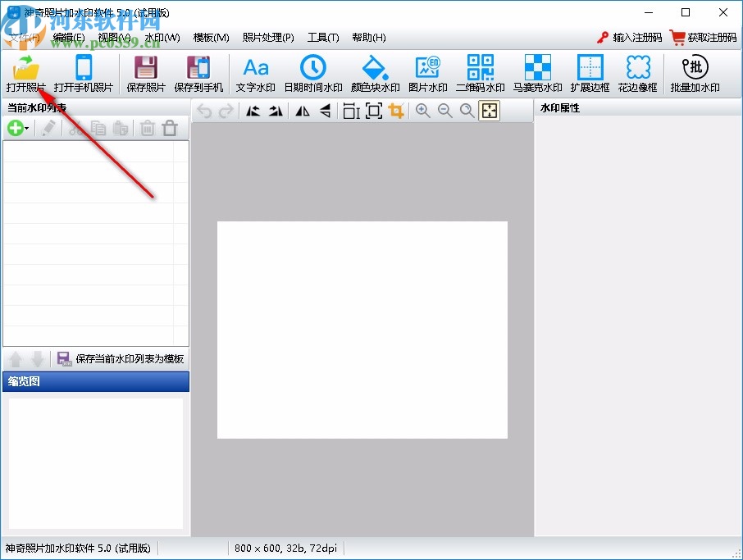This screenshot has height=560, width=743.
Task: Select the orange crop tool
Action: point(396,111)
